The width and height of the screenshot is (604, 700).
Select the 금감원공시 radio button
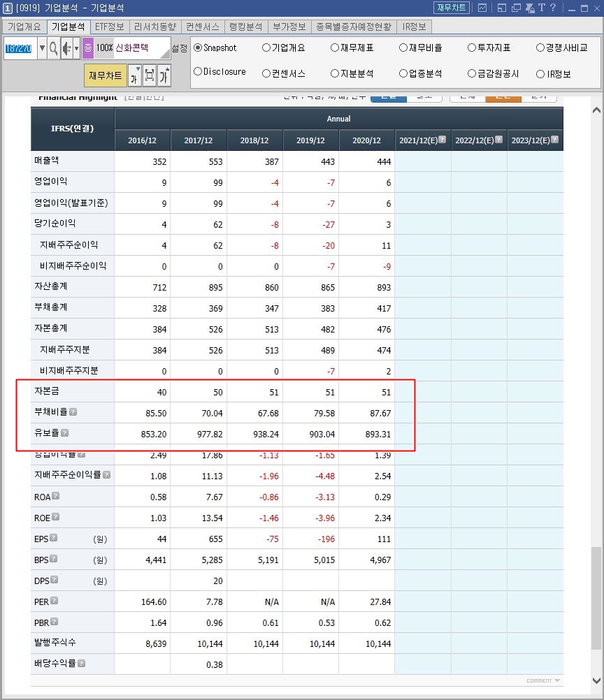(471, 73)
